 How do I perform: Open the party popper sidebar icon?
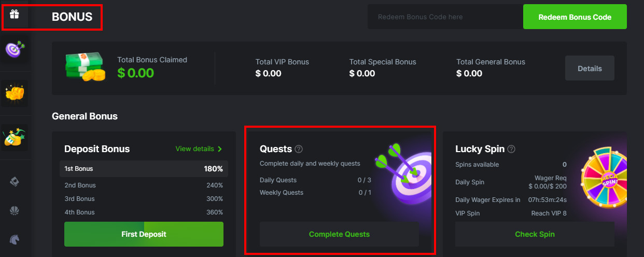(x=15, y=136)
